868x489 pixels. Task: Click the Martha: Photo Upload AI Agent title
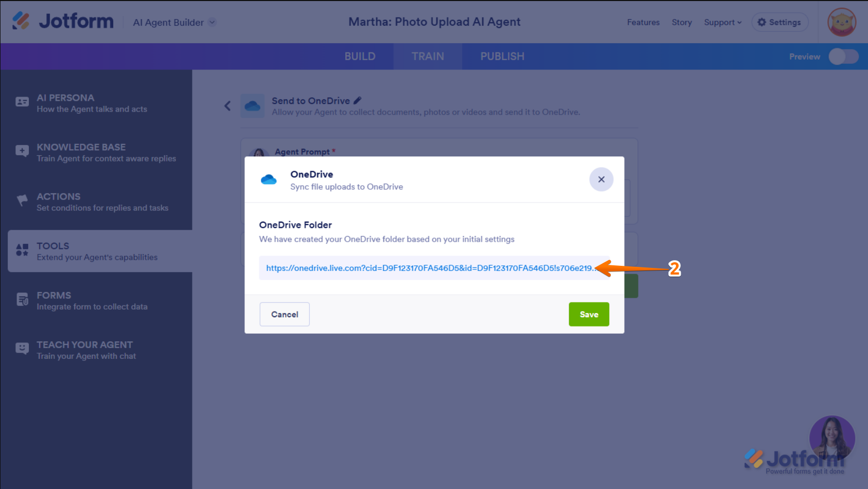click(x=434, y=22)
